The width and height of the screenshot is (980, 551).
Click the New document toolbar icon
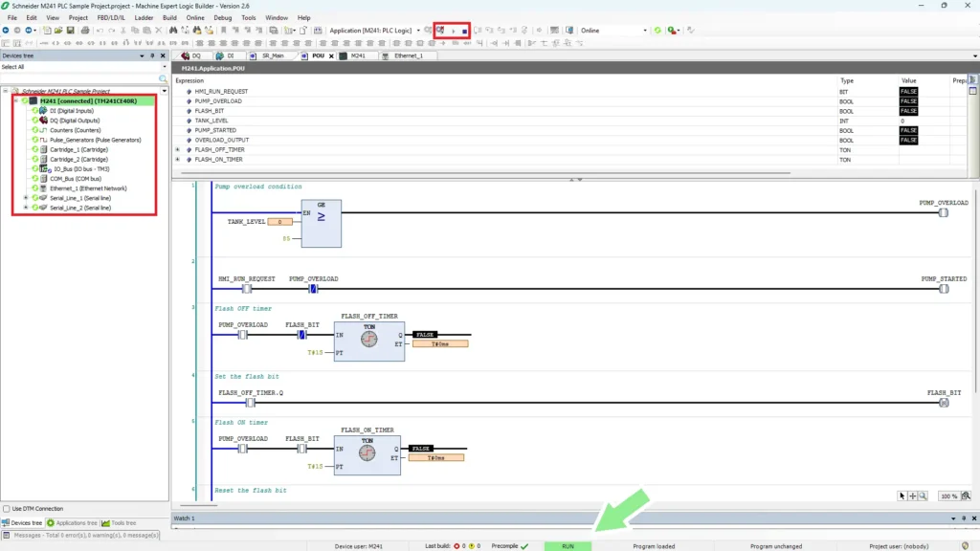tap(47, 30)
